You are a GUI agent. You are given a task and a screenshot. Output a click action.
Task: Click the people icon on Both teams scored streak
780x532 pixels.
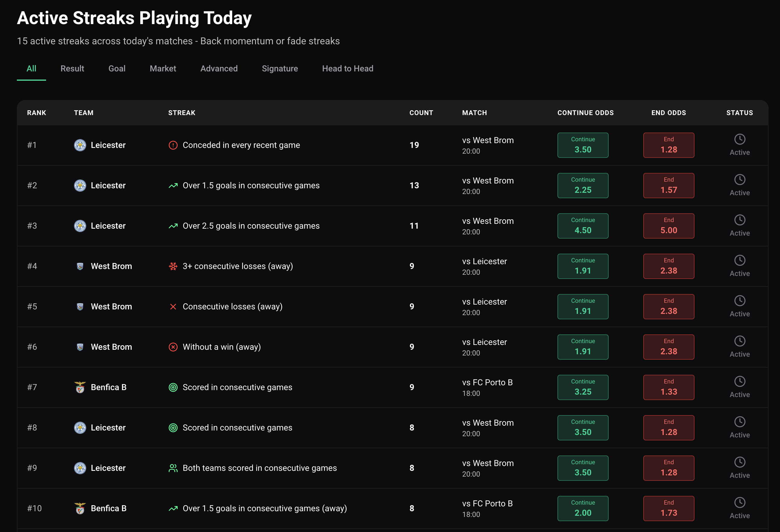pyautogui.click(x=173, y=468)
